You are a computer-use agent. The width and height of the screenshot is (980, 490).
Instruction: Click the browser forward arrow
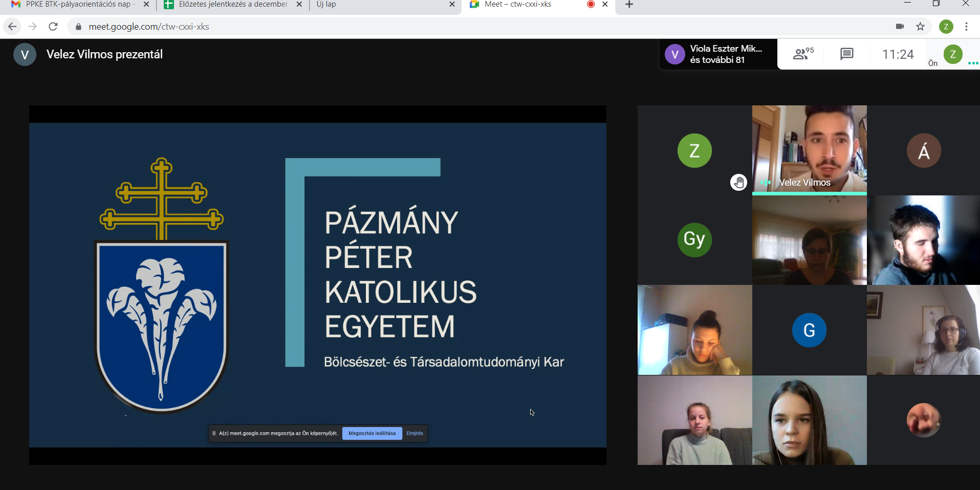pyautogui.click(x=33, y=27)
